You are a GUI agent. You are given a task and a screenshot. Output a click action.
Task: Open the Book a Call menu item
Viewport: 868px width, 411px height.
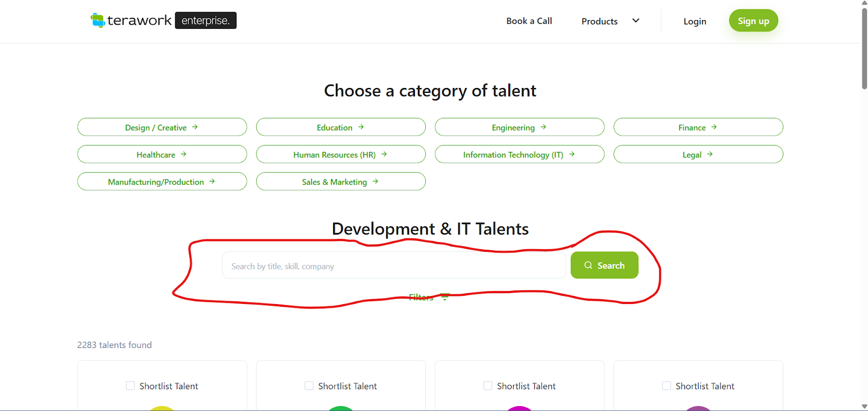(x=529, y=21)
